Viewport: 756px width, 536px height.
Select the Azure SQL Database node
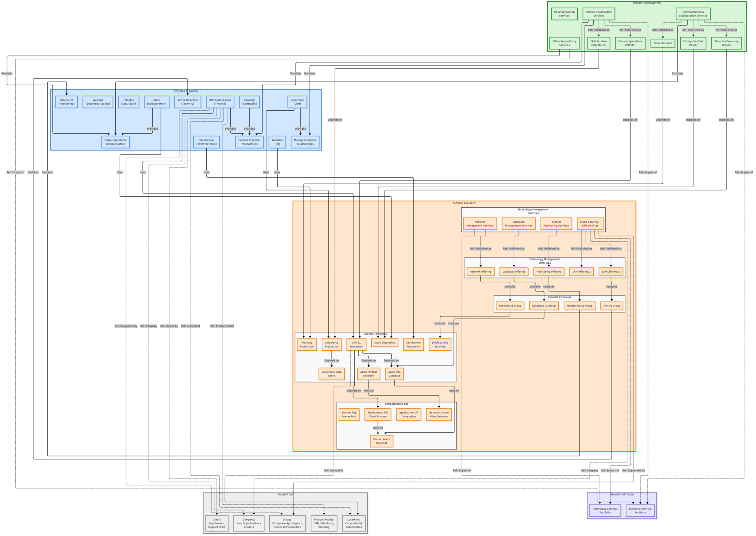click(x=394, y=374)
